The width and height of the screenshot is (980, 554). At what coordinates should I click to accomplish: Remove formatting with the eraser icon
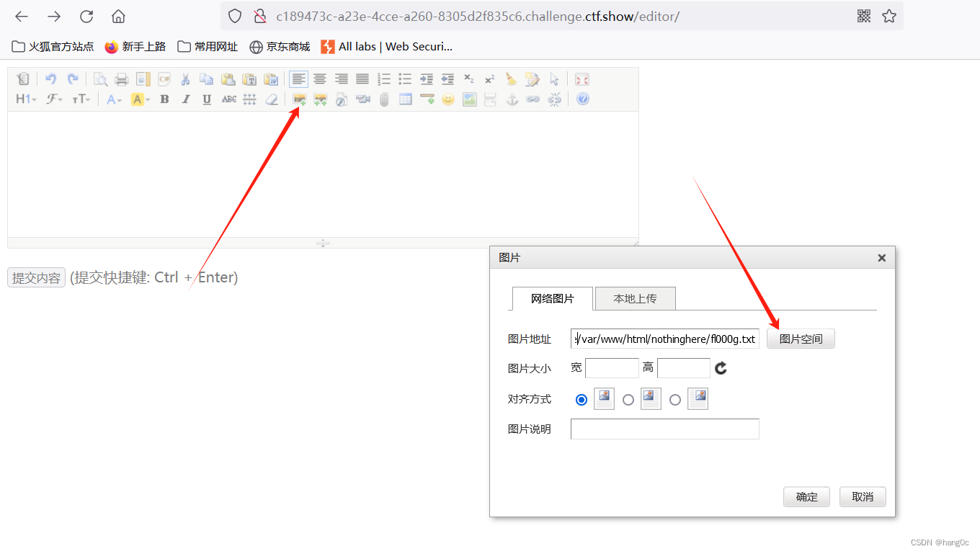[x=271, y=99]
